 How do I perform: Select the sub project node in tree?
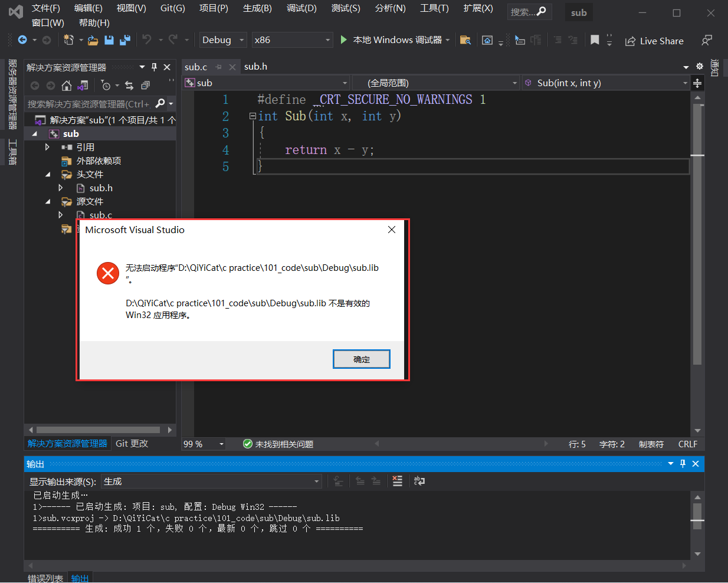(x=71, y=133)
